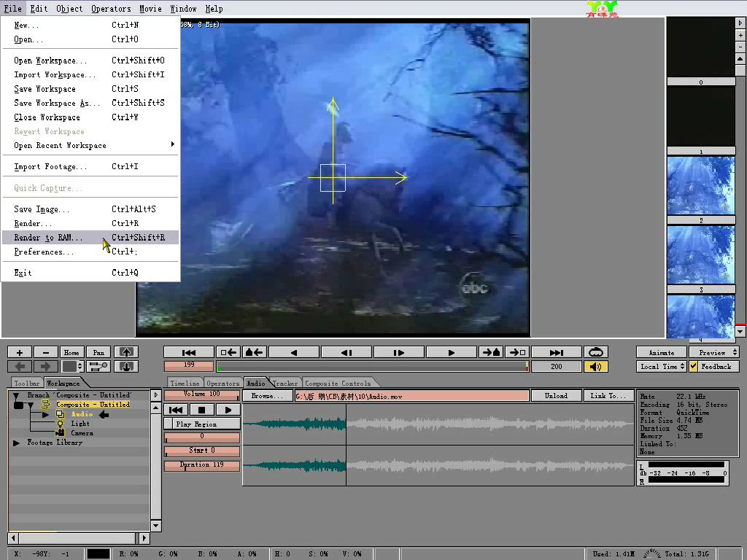Viewport: 747px width, 560px height.
Task: Toggle the Play Region checkbox
Action: click(x=169, y=424)
